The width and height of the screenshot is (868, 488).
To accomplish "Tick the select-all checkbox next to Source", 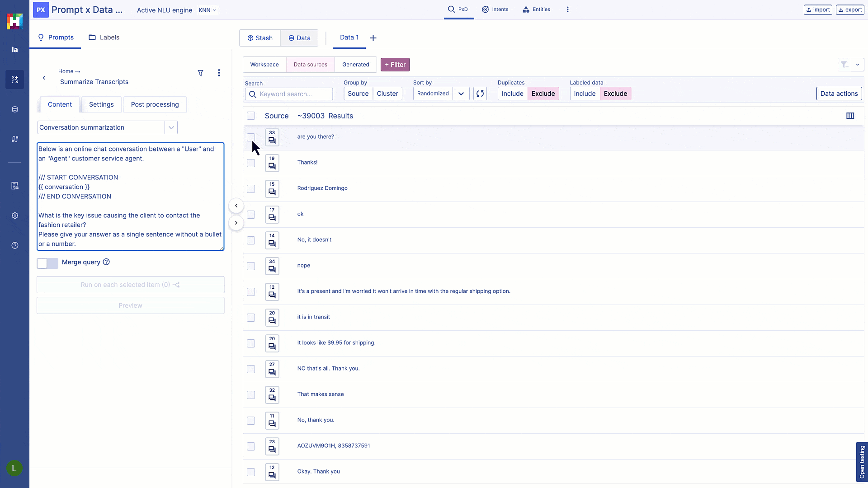I will point(251,116).
